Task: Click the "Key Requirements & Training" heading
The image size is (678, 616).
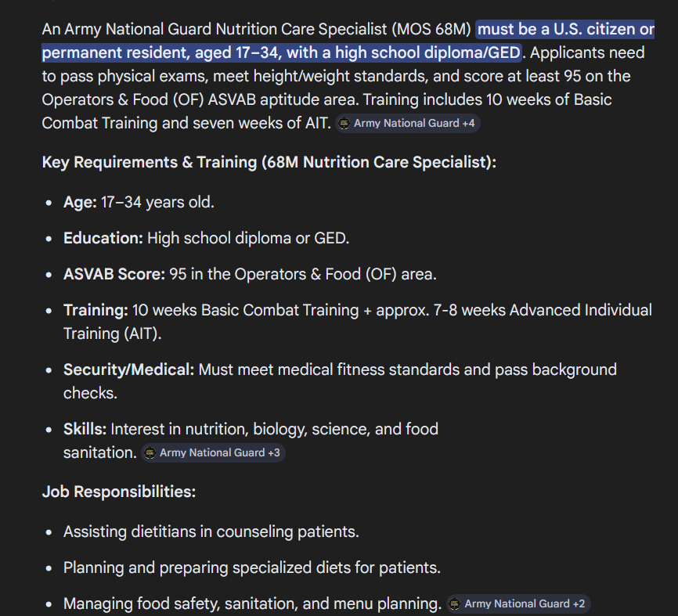Action: pyautogui.click(x=150, y=163)
